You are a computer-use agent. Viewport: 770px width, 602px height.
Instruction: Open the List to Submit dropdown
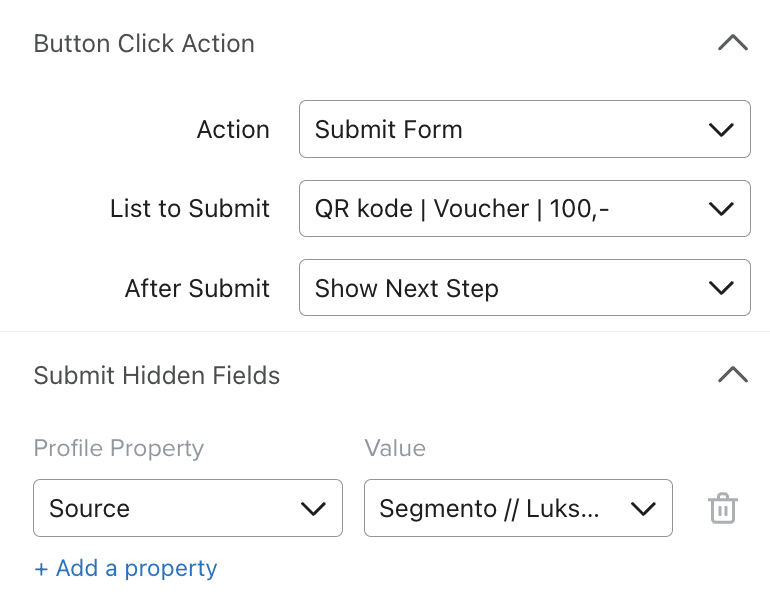coord(524,209)
